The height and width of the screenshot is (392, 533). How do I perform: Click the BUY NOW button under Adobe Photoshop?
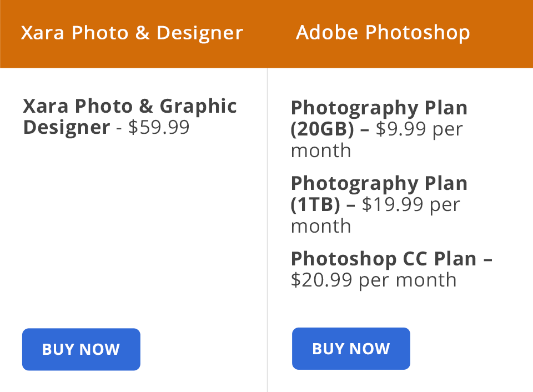click(x=351, y=349)
